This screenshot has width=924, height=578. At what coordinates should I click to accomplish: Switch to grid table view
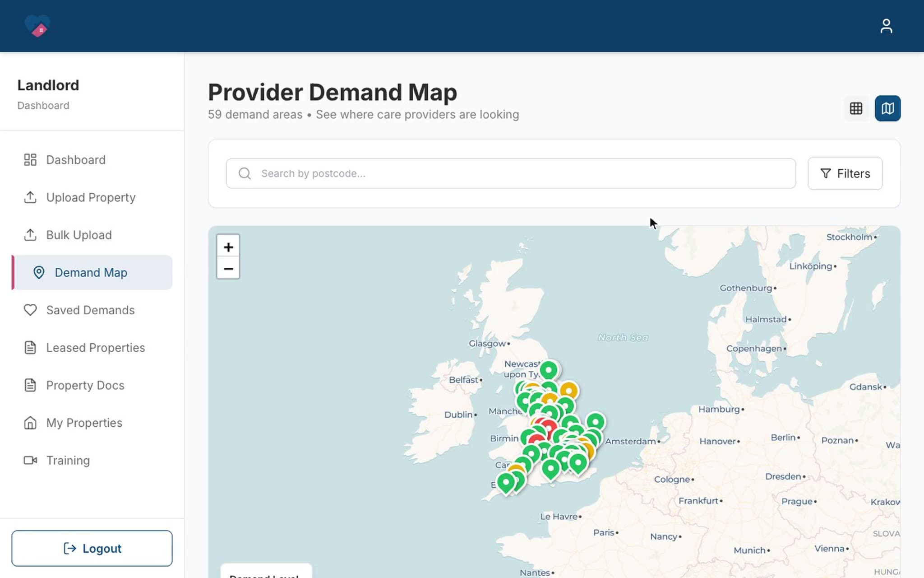coord(856,108)
